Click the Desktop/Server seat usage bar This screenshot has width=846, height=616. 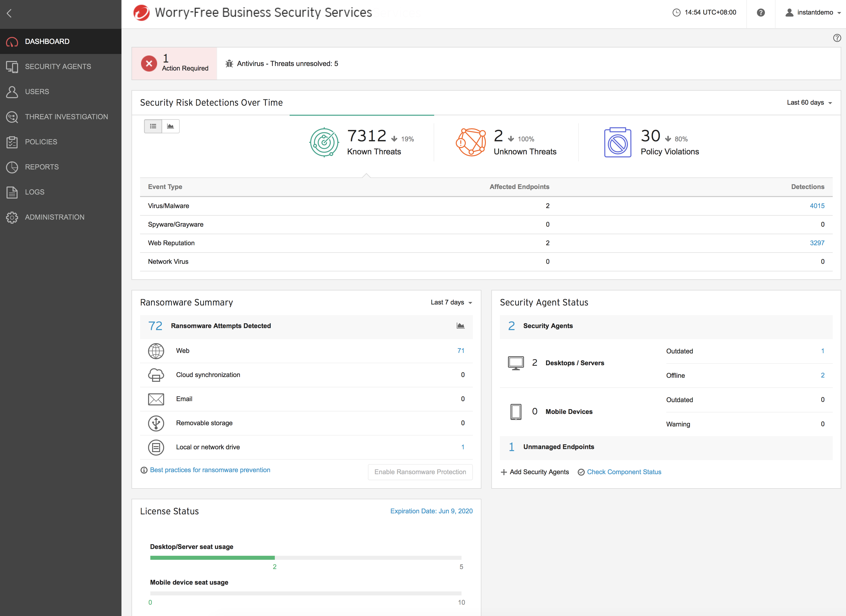click(305, 558)
